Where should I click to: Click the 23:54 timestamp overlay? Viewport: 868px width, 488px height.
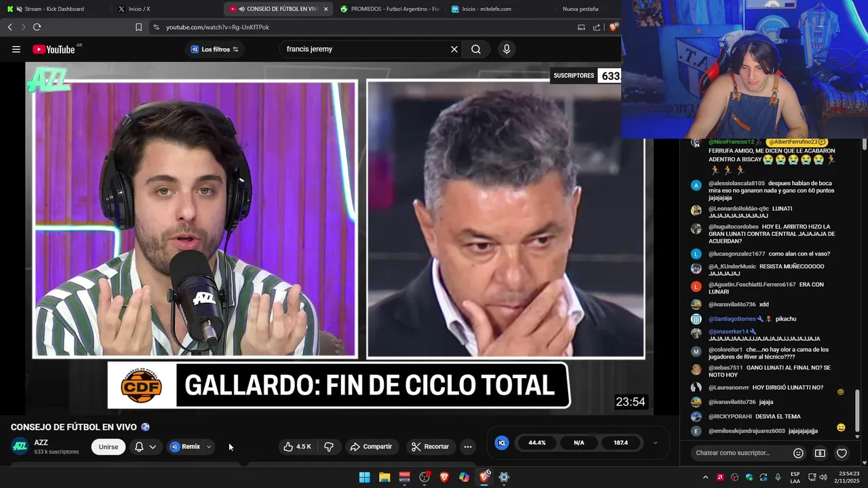tap(630, 402)
